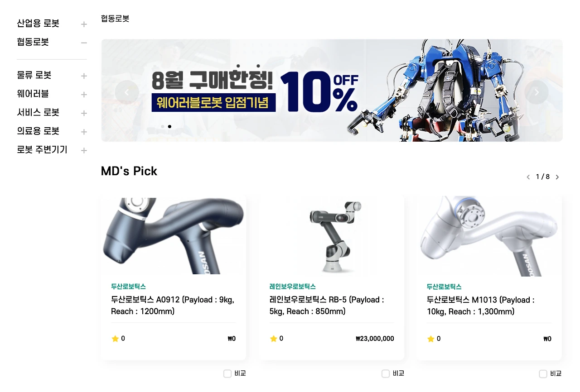Go to next MD's Pick page
Screen dimensions: 580x392
click(x=557, y=177)
